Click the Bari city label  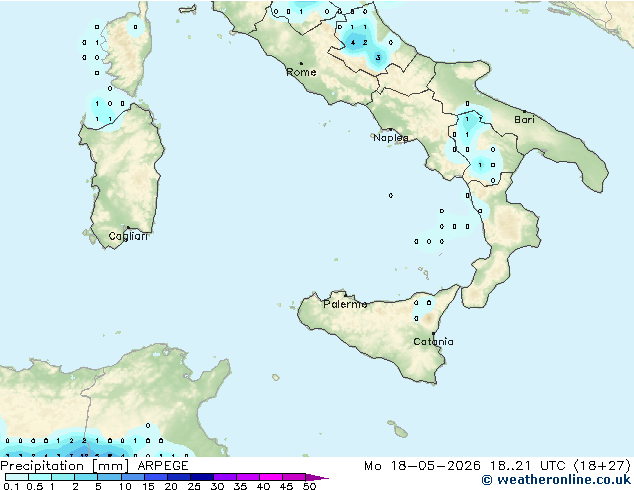coord(524,120)
